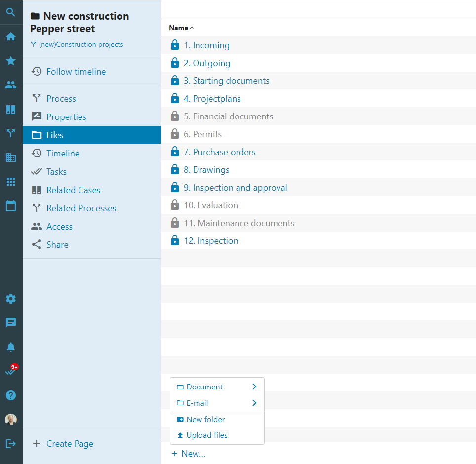Click the user avatar photo
Image resolution: width=476 pixels, height=464 pixels.
coord(11,420)
